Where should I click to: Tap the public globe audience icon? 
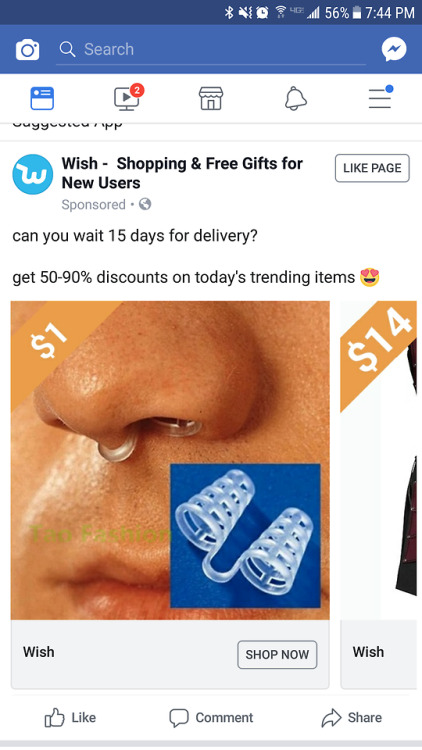pyautogui.click(x=145, y=204)
